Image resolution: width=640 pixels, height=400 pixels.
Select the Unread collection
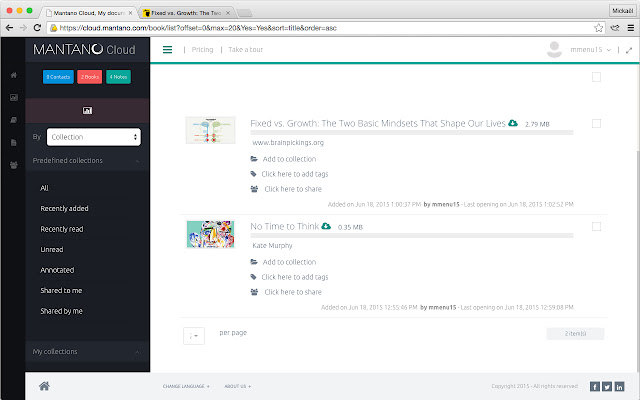click(x=52, y=249)
